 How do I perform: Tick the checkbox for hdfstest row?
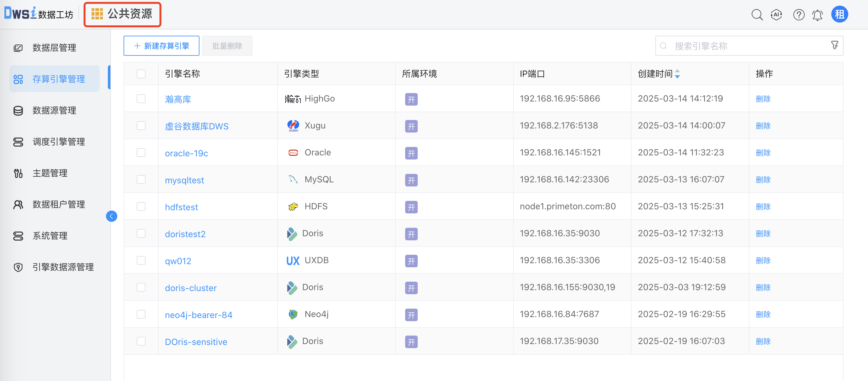[x=141, y=207]
